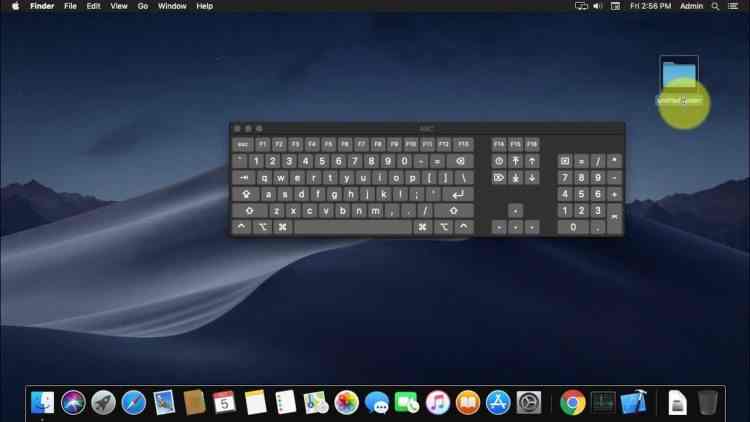Open the volume control in menu bar
This screenshot has height=422, width=750.
point(597,6)
